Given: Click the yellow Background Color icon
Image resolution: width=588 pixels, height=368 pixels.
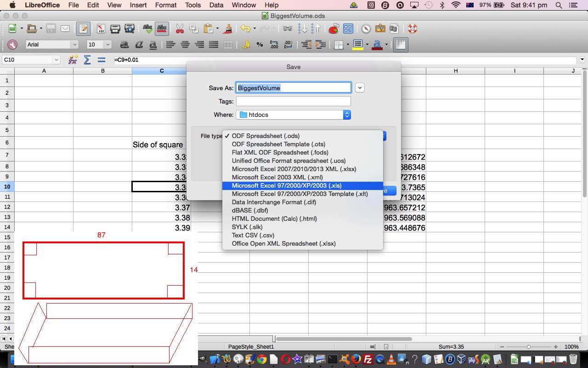Looking at the screenshot, I should click(358, 45).
